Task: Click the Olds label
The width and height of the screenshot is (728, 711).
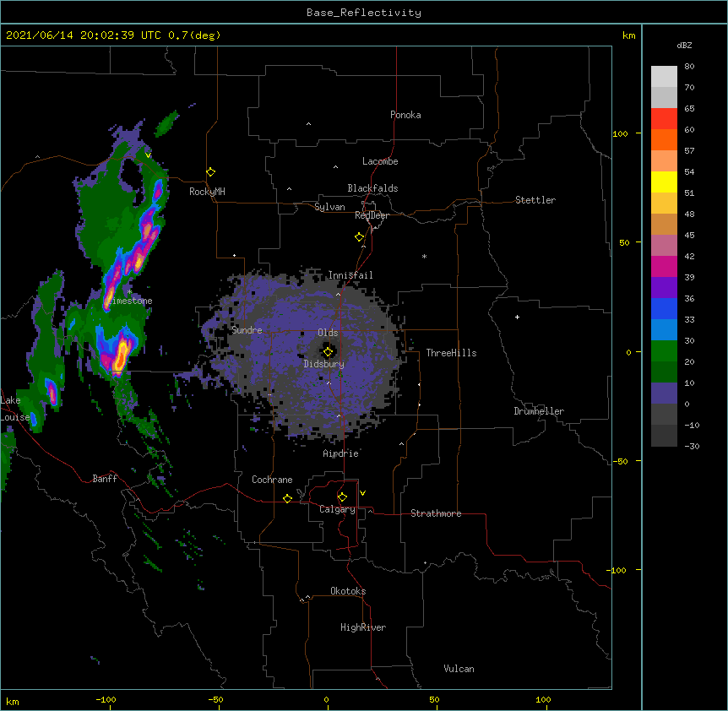Action: pos(328,333)
